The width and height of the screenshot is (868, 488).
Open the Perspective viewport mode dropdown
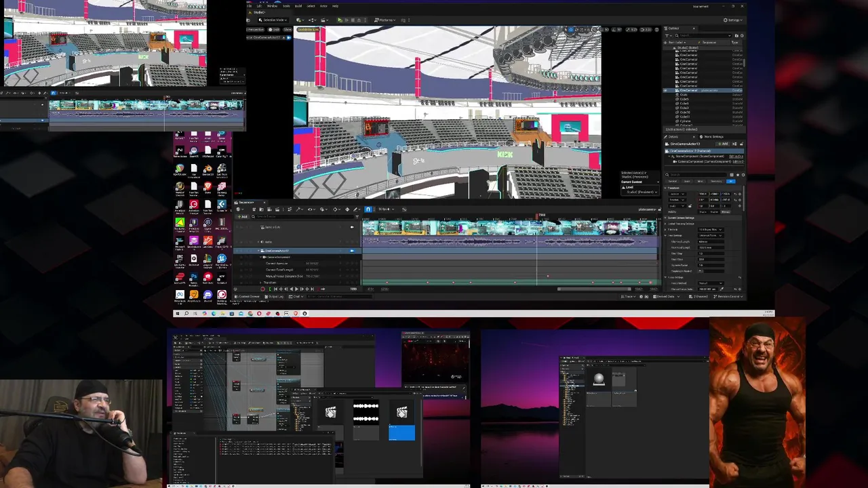click(x=255, y=30)
